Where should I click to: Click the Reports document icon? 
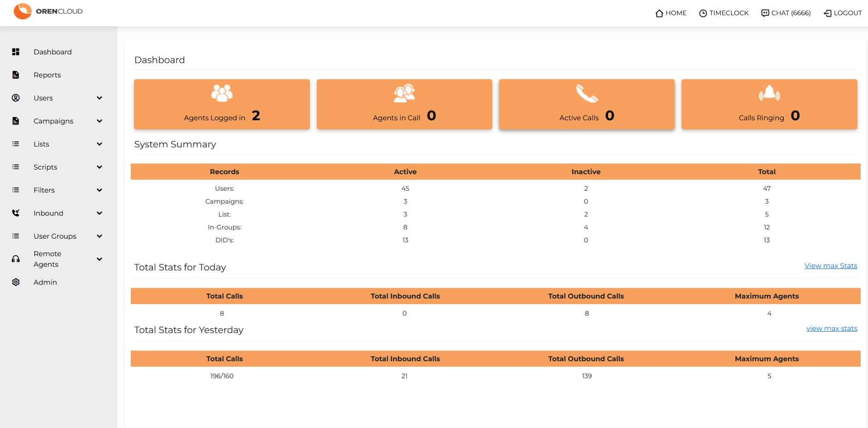pyautogui.click(x=16, y=75)
